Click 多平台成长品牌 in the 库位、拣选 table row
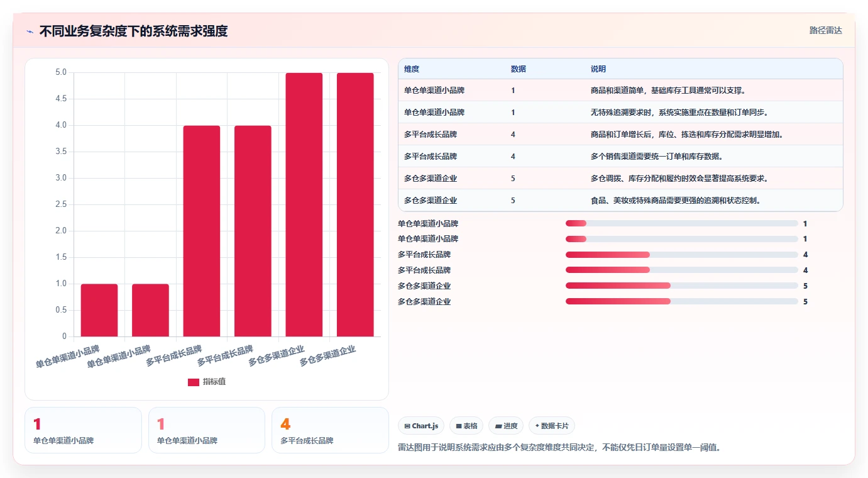 pyautogui.click(x=431, y=135)
